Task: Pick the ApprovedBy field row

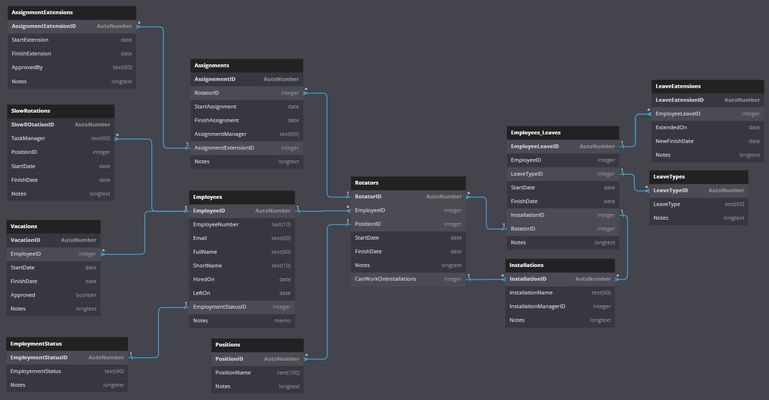Action: point(72,67)
